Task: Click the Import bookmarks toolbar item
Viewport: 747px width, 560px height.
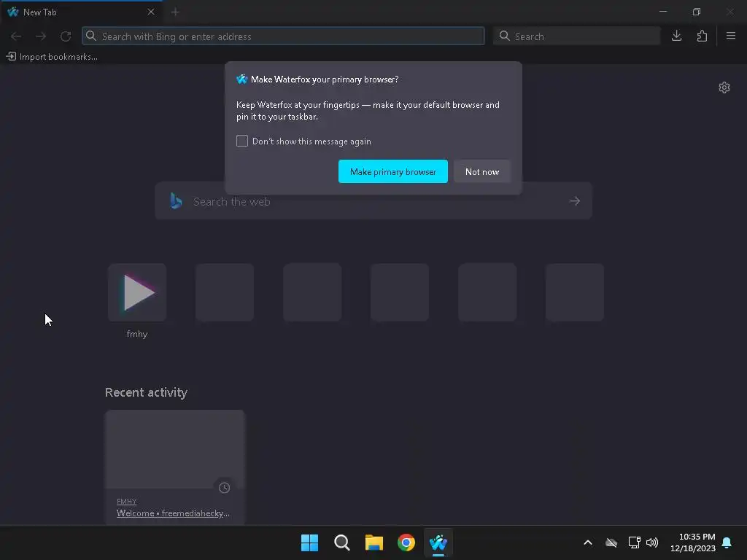Action: coord(53,57)
